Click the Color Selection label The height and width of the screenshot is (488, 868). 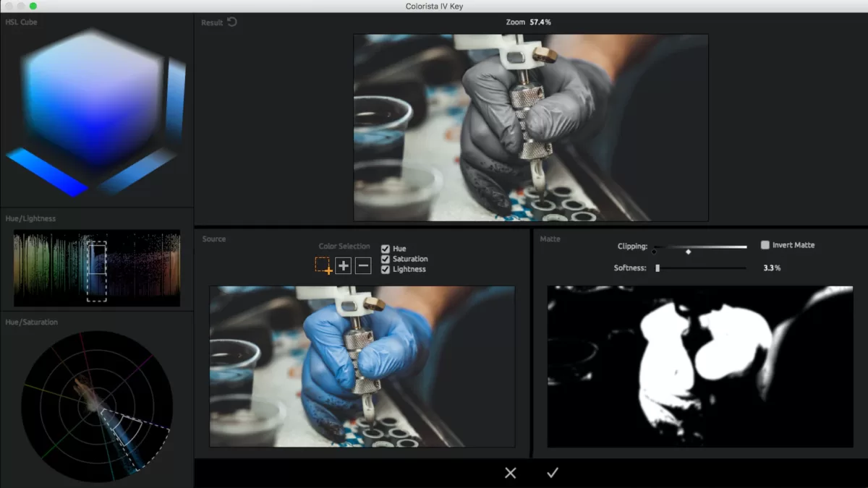[x=344, y=247]
